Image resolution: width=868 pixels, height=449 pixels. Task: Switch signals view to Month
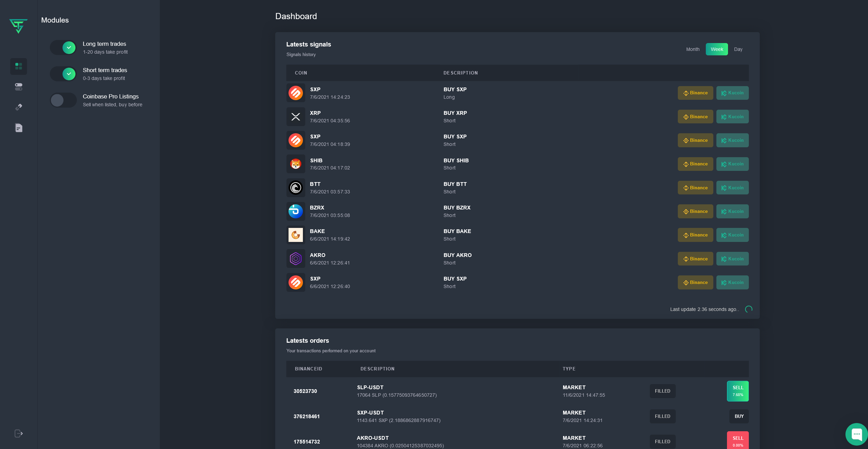tap(692, 49)
